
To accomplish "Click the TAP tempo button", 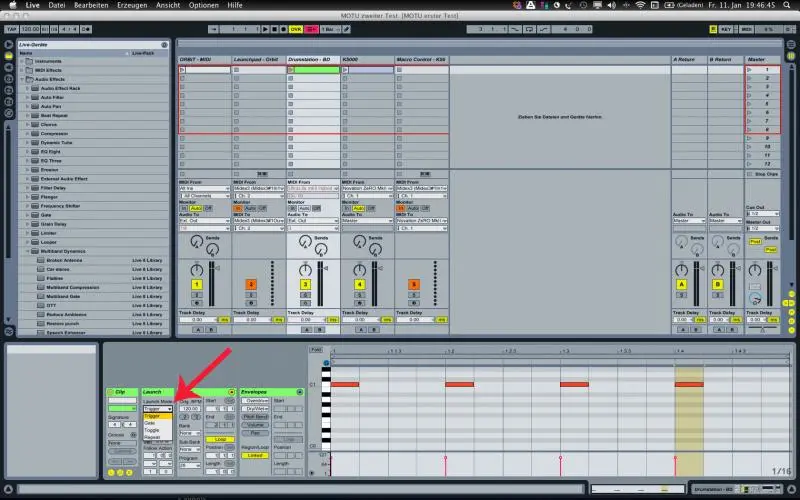I will [x=11, y=30].
